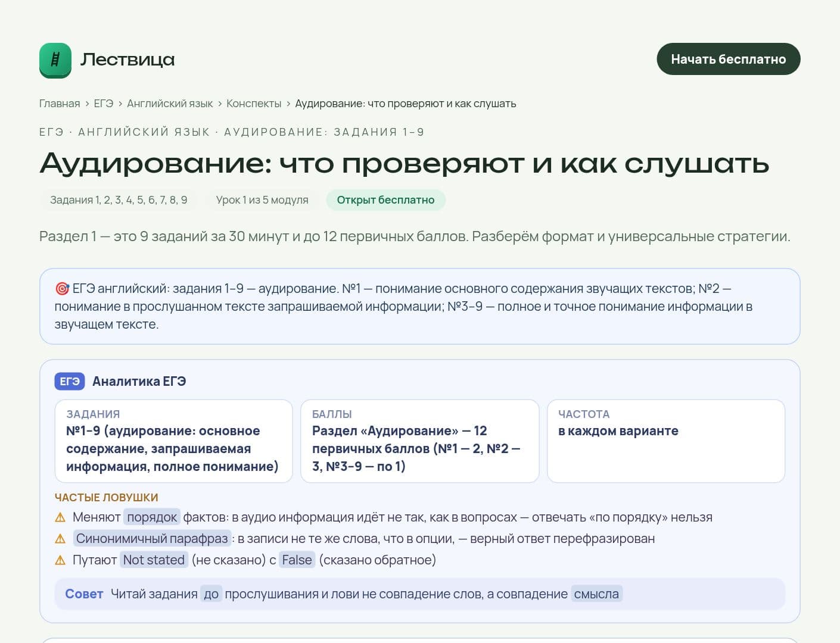Image resolution: width=840 pixels, height=643 pixels.
Task: Click the highlighted Not stated term
Action: 154,560
